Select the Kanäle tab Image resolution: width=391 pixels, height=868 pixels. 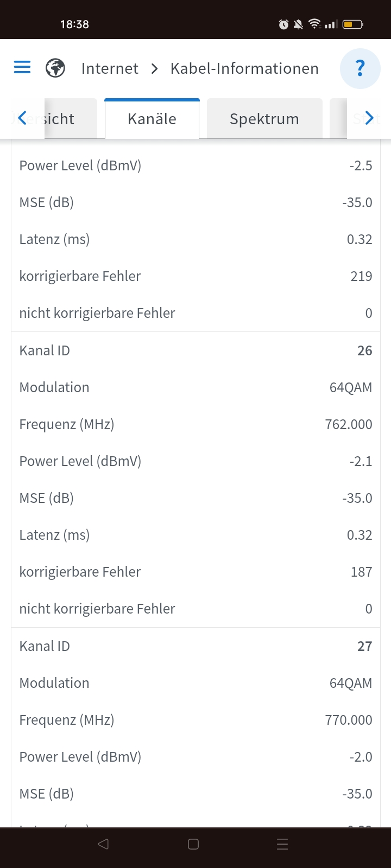click(152, 119)
